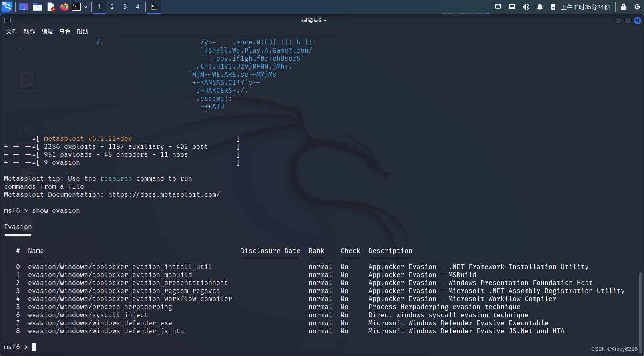Click the '2256 exploits' banner text
Screen dimensions: 644x356
70,147
